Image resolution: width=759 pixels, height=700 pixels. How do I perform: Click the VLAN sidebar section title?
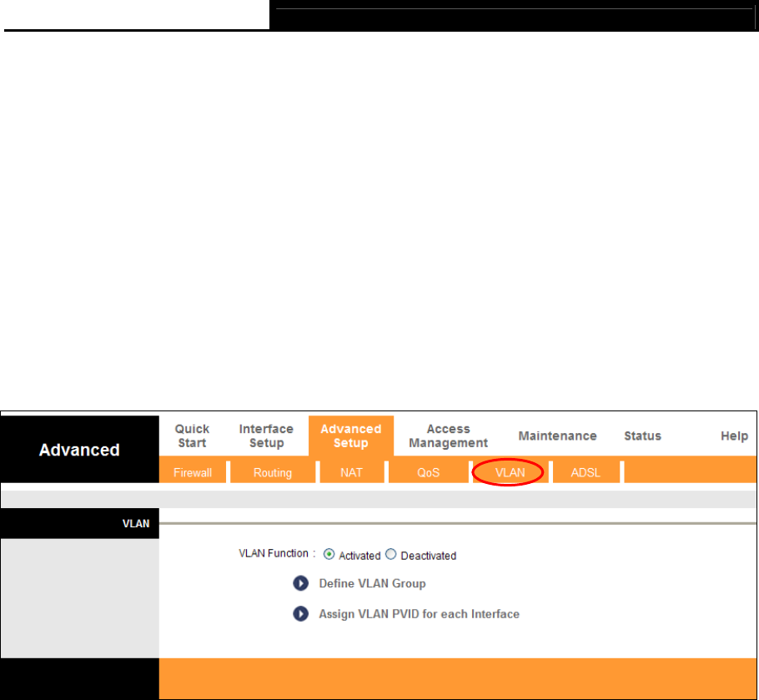pyautogui.click(x=136, y=523)
